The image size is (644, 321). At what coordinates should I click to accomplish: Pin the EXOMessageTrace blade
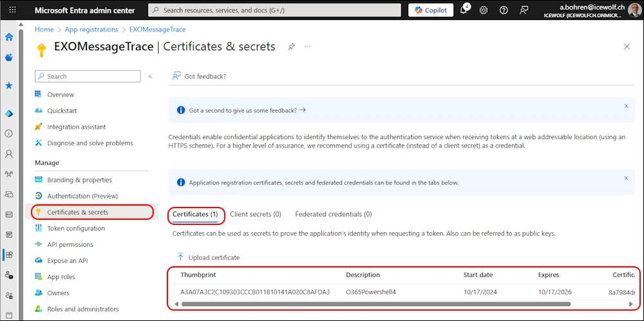tap(292, 46)
